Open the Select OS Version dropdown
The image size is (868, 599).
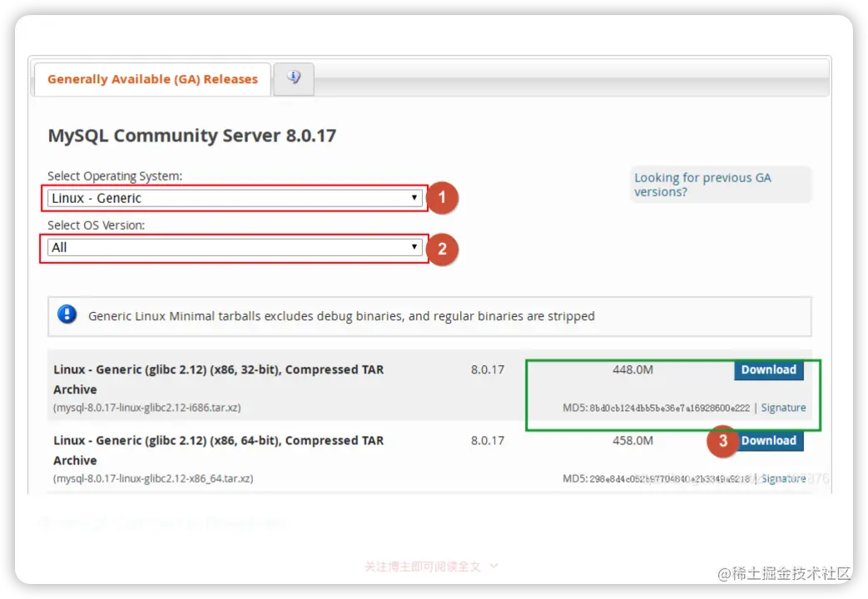(235, 247)
